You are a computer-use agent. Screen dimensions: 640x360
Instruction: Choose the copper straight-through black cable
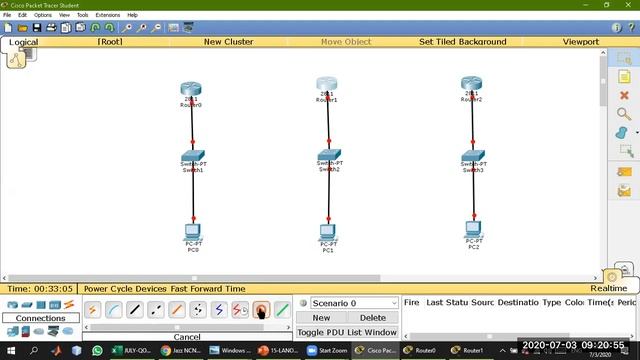tap(135, 310)
